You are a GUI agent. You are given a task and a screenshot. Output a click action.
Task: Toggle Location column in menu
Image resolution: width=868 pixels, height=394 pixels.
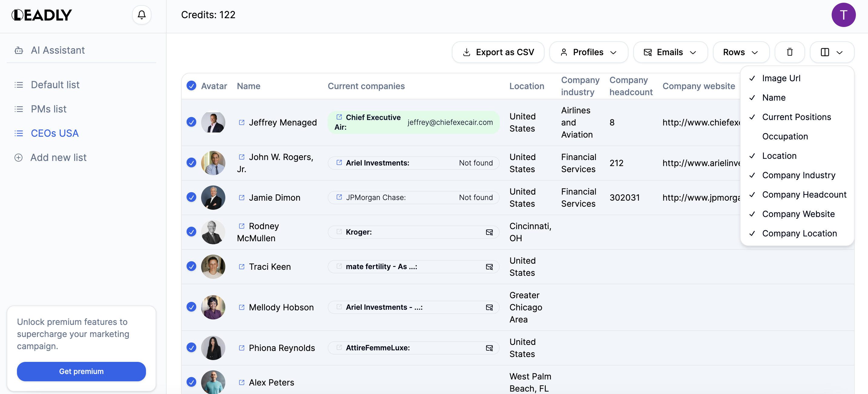click(x=797, y=156)
